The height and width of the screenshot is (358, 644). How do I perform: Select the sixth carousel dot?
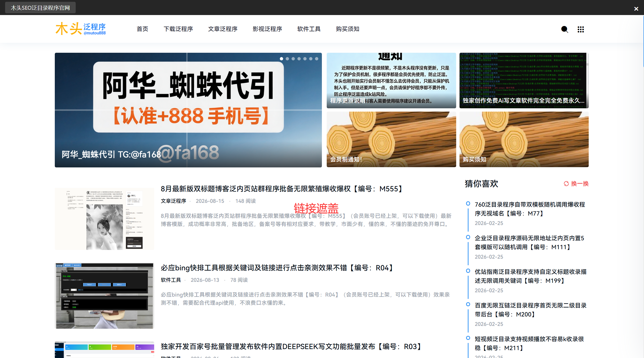pyautogui.click(x=311, y=59)
